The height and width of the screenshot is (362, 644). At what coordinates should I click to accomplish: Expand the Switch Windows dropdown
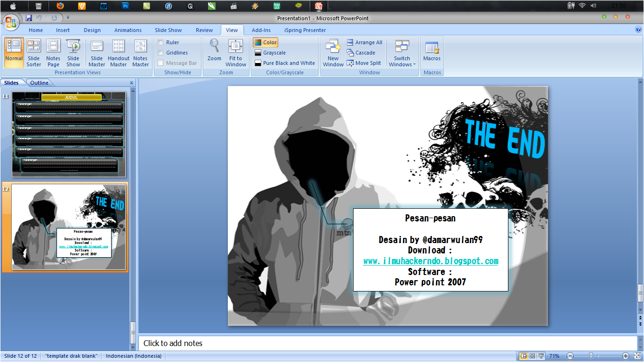pyautogui.click(x=402, y=53)
